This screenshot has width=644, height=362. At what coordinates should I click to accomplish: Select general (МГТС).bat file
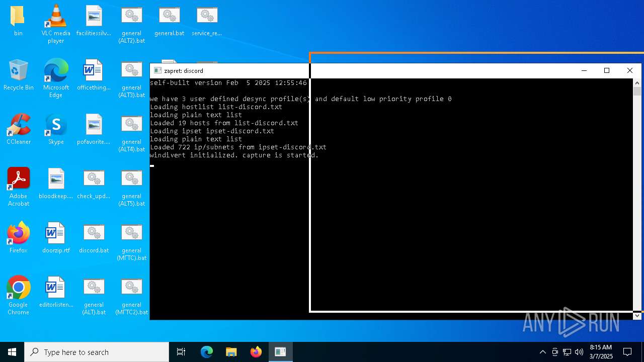pyautogui.click(x=131, y=241)
